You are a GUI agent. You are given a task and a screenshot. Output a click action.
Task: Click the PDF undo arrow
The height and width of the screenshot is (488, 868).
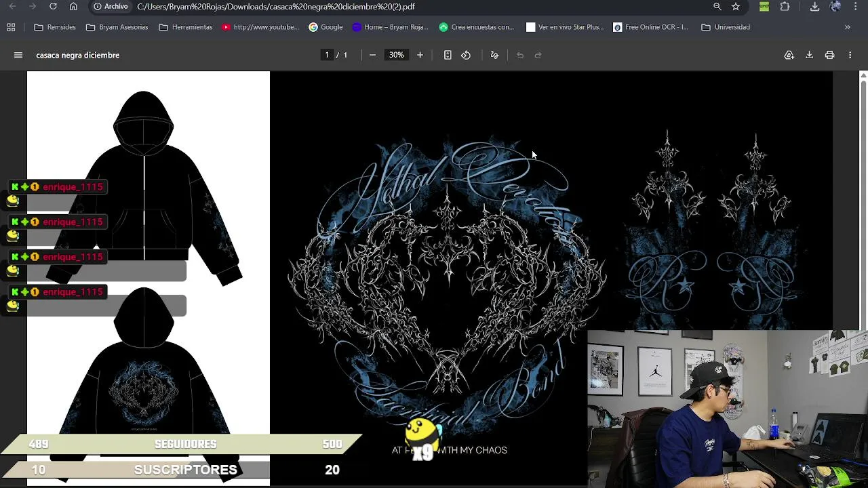click(520, 55)
